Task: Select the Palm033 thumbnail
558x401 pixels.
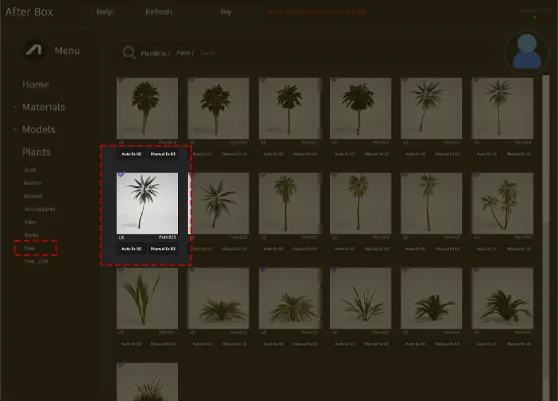Action: click(289, 298)
